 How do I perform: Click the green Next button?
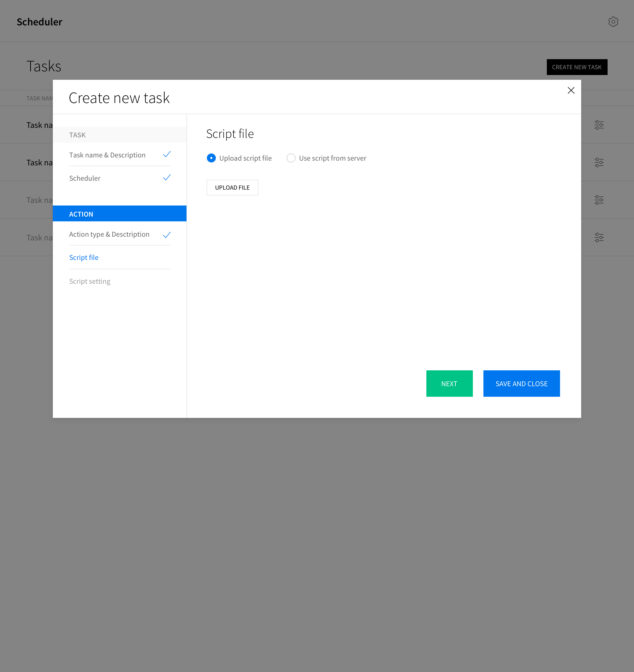tap(449, 384)
